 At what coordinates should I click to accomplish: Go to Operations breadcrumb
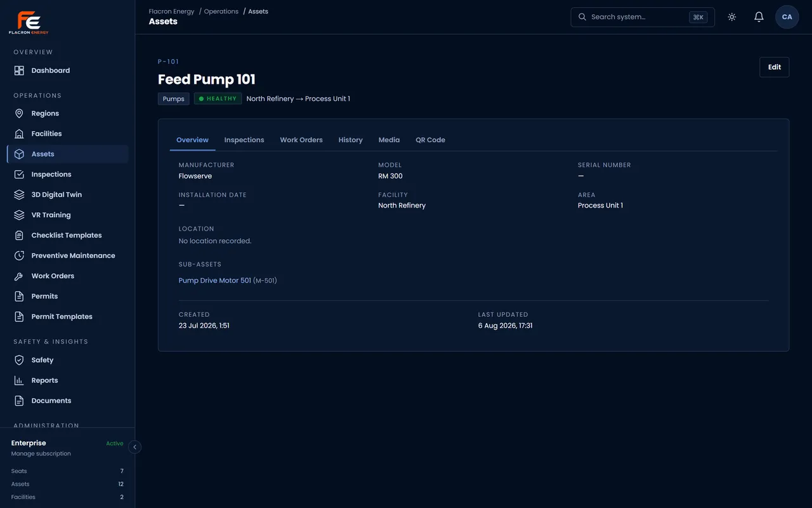point(221,11)
